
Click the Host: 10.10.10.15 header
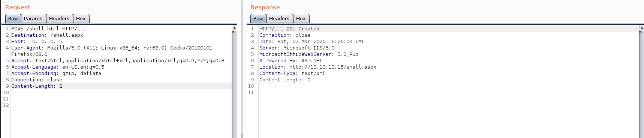click(37, 42)
